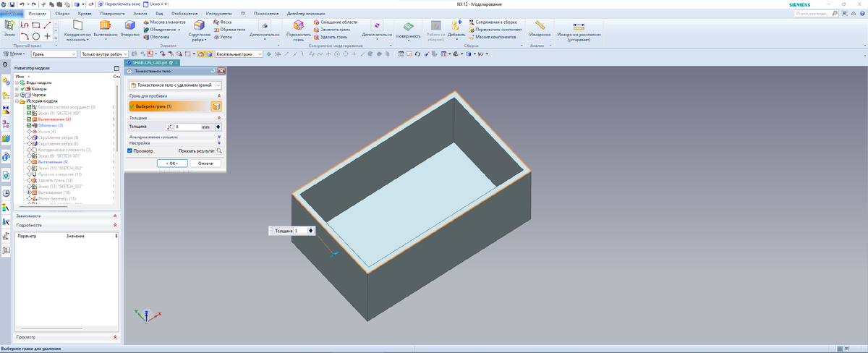This screenshot has height=353, width=868.
Task: Choose the Смещение области command
Action: click(336, 22)
